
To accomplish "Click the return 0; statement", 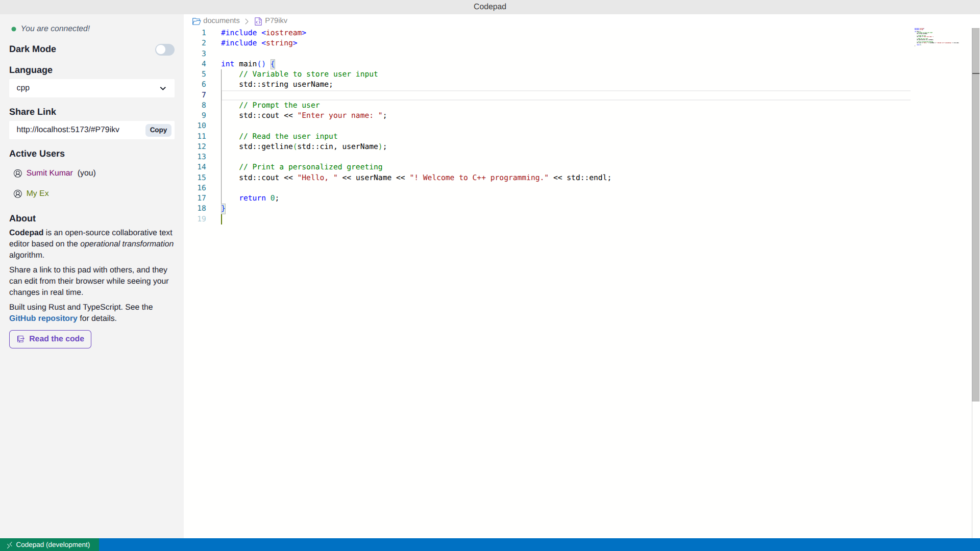I will (x=259, y=198).
